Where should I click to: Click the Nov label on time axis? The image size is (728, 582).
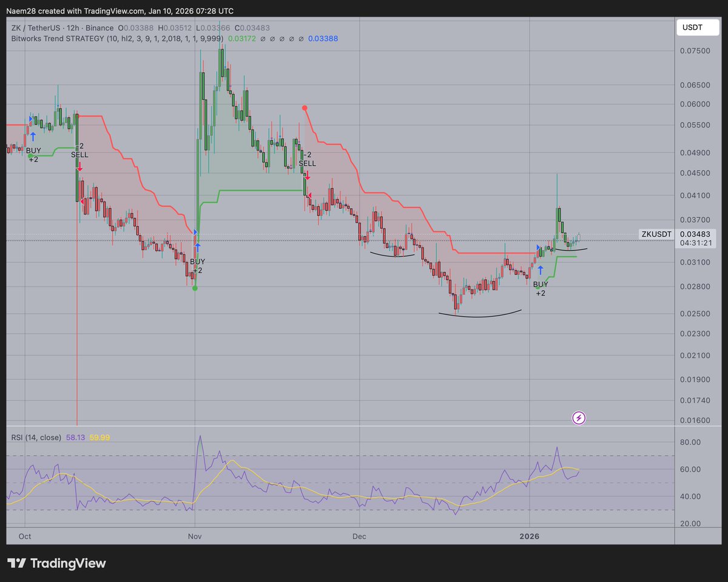point(195,536)
